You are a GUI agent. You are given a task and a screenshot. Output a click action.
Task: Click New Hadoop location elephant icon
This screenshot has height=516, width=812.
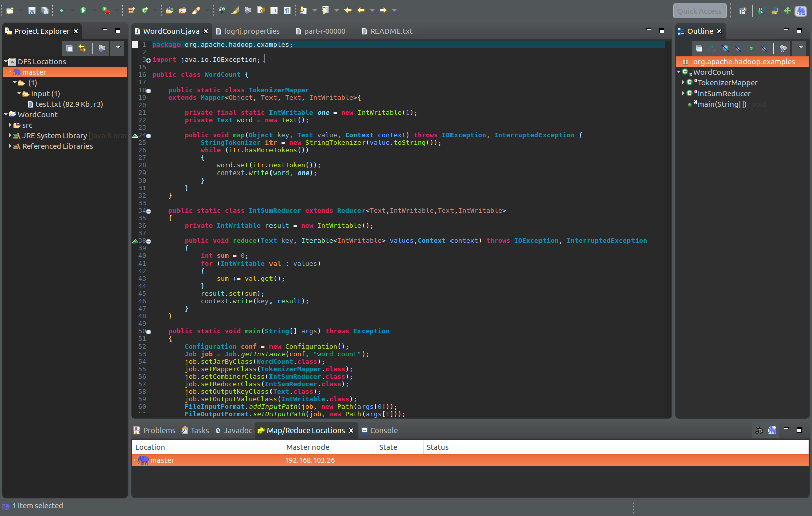pos(772,430)
